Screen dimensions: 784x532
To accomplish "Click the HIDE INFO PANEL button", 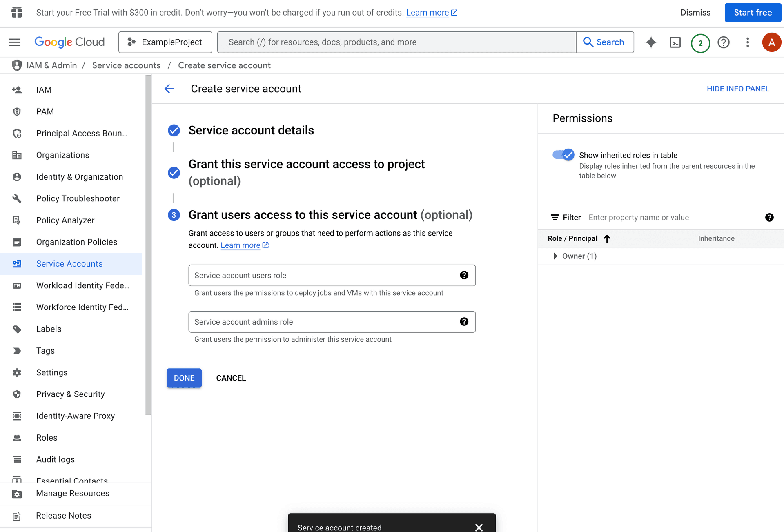I will [738, 89].
